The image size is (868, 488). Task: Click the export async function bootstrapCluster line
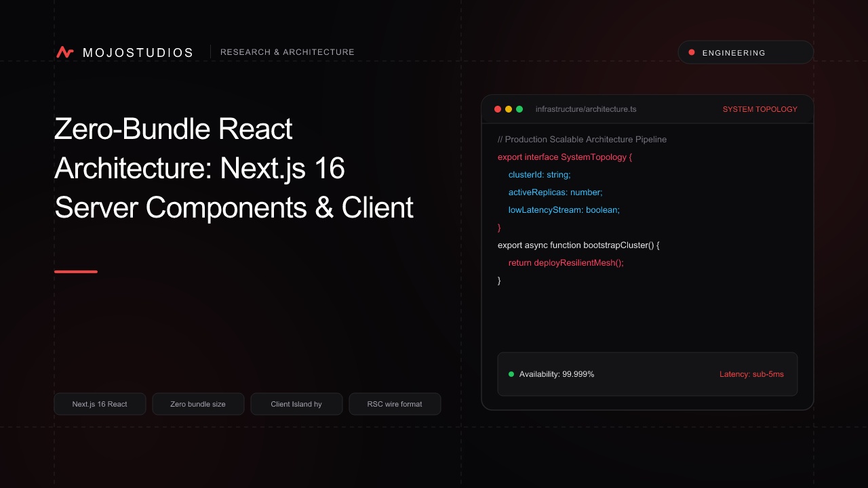point(578,245)
